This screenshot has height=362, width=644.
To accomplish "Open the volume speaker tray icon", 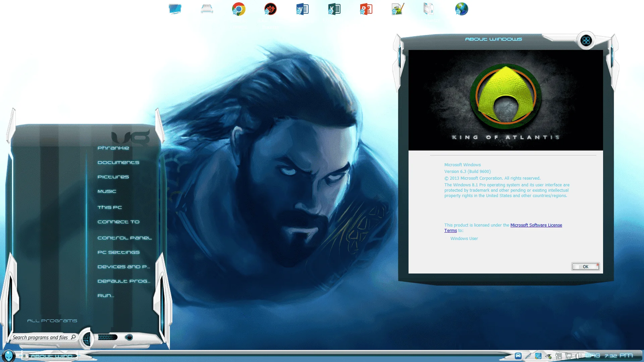I will pos(579,356).
